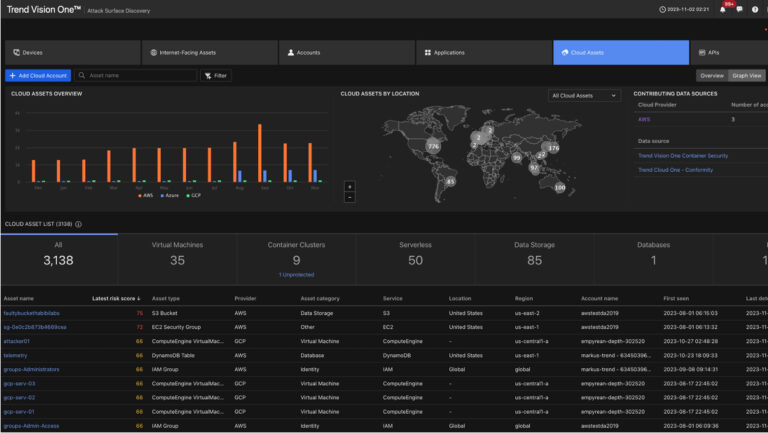This screenshot has height=433, width=768.
Task: Click the Add Cloud Account button
Action: (38, 75)
